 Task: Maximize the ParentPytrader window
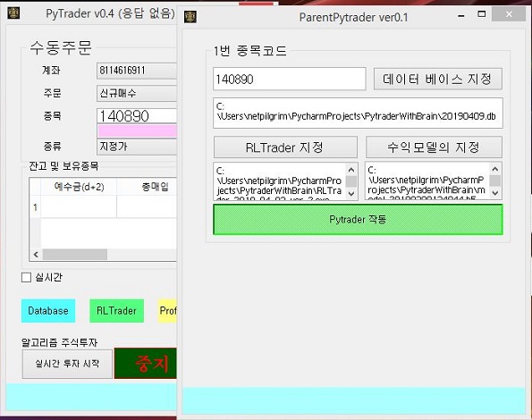point(481,14)
